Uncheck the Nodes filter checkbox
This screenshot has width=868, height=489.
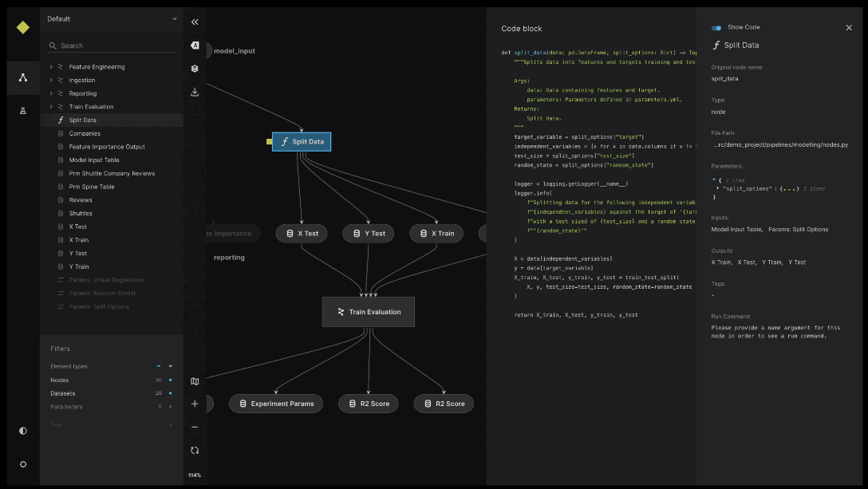tap(170, 380)
